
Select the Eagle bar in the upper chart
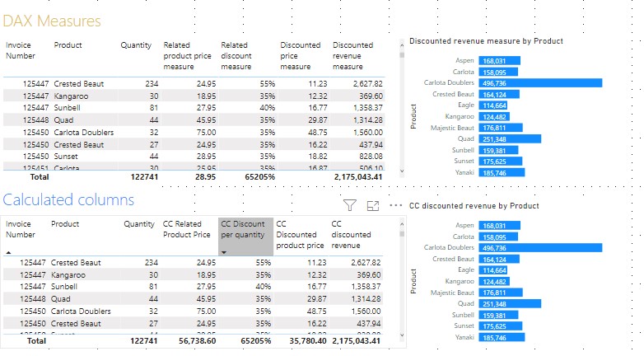492,105
